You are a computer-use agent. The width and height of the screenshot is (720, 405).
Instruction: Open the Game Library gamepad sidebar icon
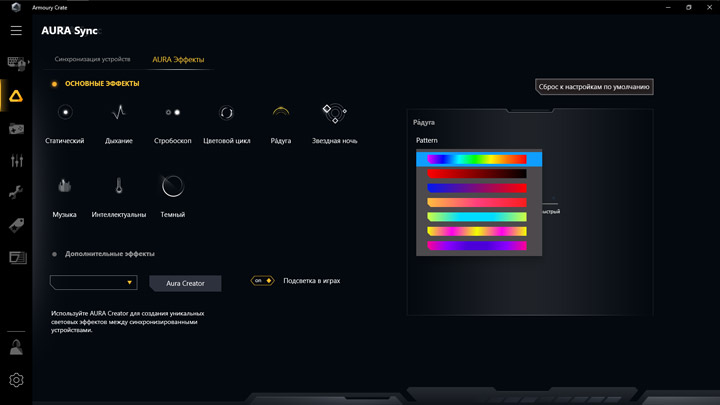coord(17,129)
